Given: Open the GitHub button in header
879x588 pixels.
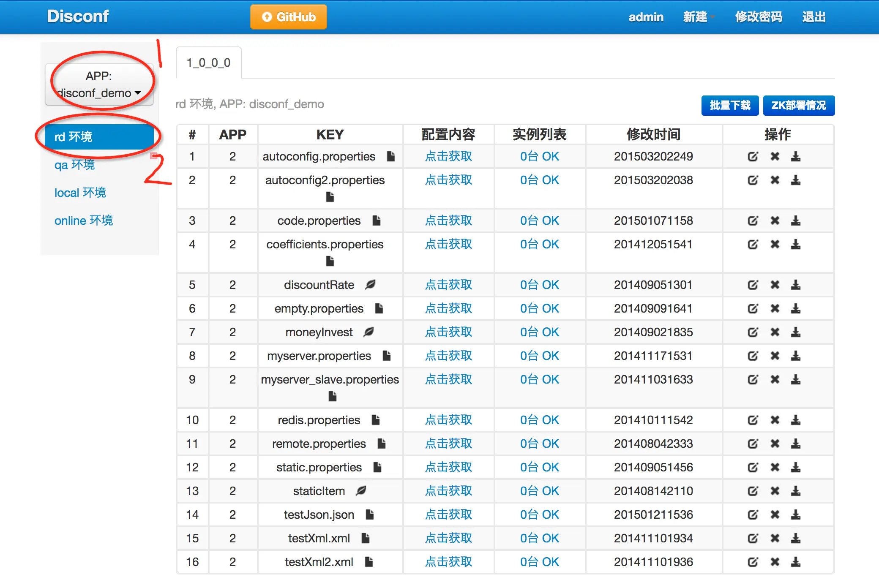Looking at the screenshot, I should point(289,17).
